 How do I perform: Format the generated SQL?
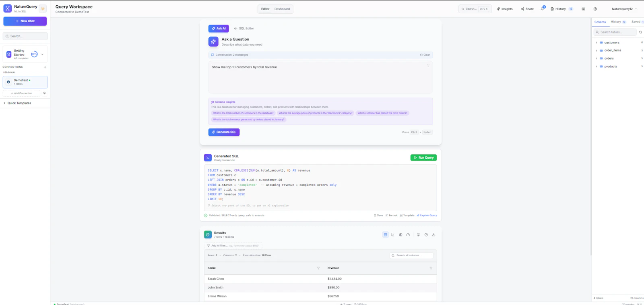(x=391, y=216)
